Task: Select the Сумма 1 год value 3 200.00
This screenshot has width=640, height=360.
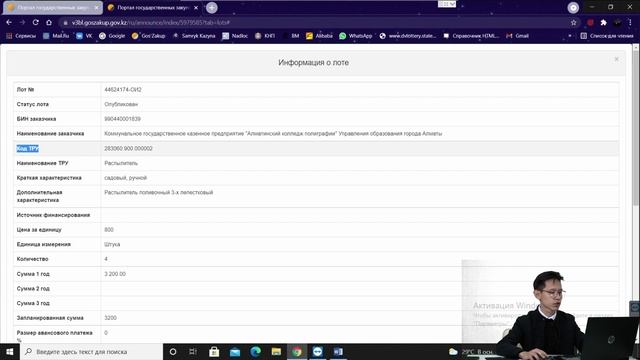Action: point(115,274)
